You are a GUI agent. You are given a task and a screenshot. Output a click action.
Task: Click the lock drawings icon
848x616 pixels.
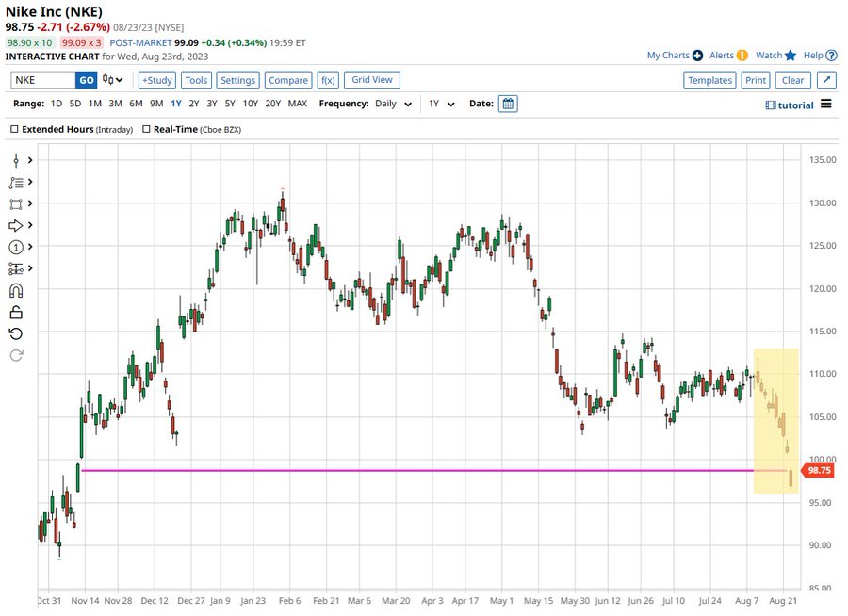click(16, 313)
